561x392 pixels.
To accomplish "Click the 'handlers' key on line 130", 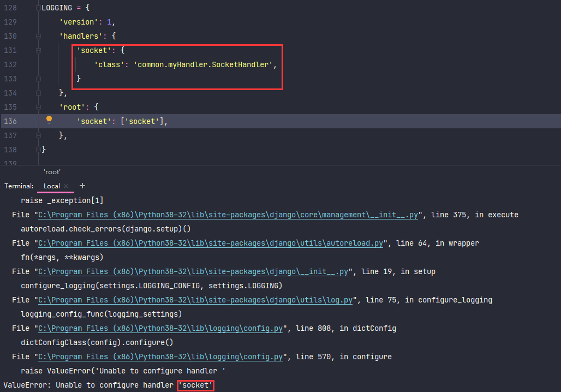I will tap(81, 36).
